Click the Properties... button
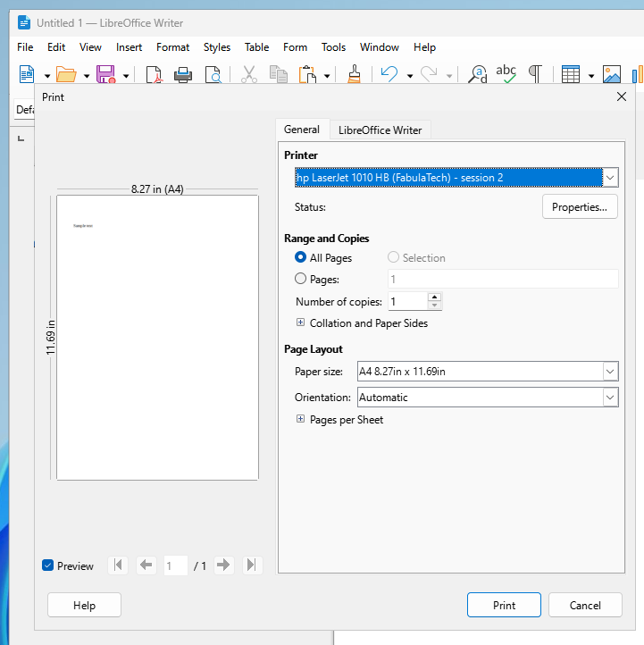 (580, 207)
